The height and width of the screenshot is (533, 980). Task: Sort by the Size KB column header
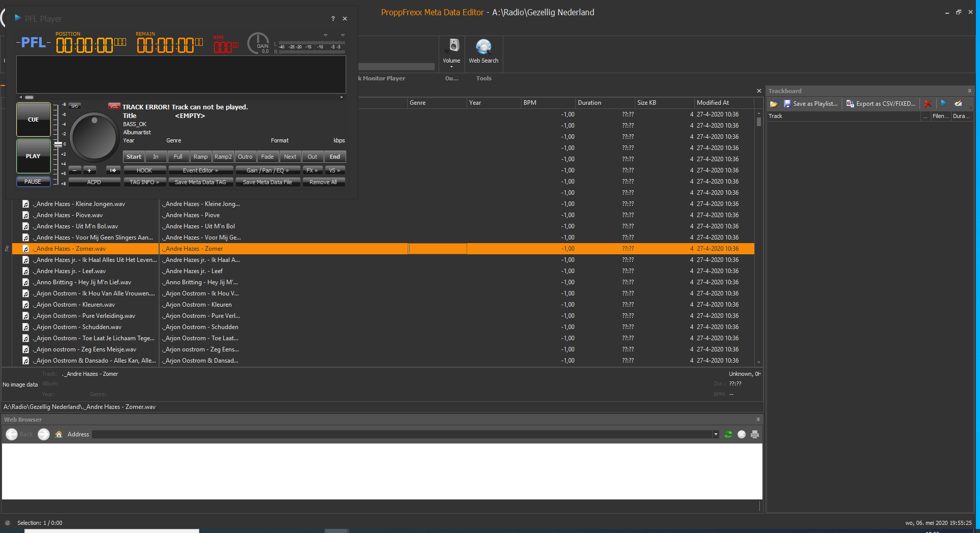[665, 103]
